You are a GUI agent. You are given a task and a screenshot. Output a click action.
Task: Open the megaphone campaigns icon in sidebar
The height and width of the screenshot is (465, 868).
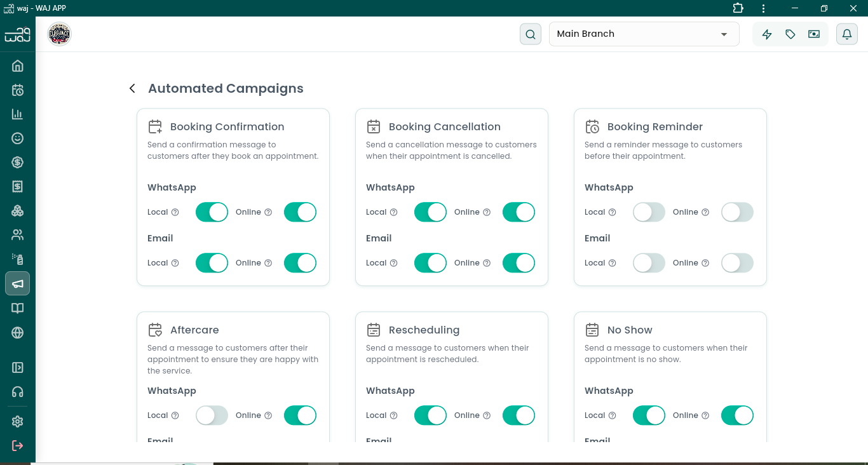(x=18, y=283)
